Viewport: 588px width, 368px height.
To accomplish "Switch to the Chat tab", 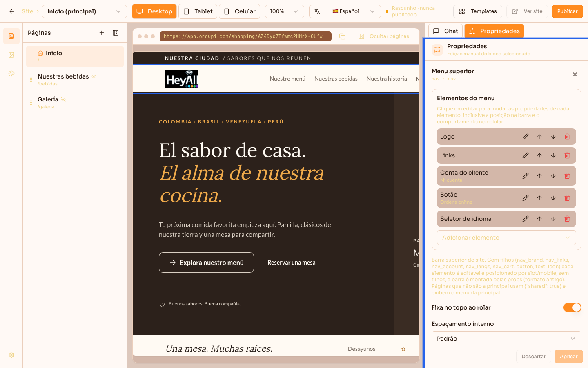I will coord(445,31).
